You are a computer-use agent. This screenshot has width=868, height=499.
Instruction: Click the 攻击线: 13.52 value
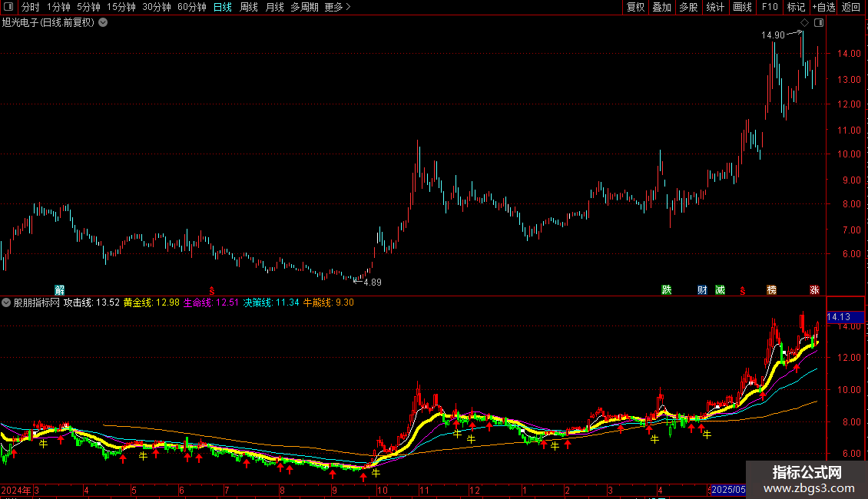(x=91, y=302)
